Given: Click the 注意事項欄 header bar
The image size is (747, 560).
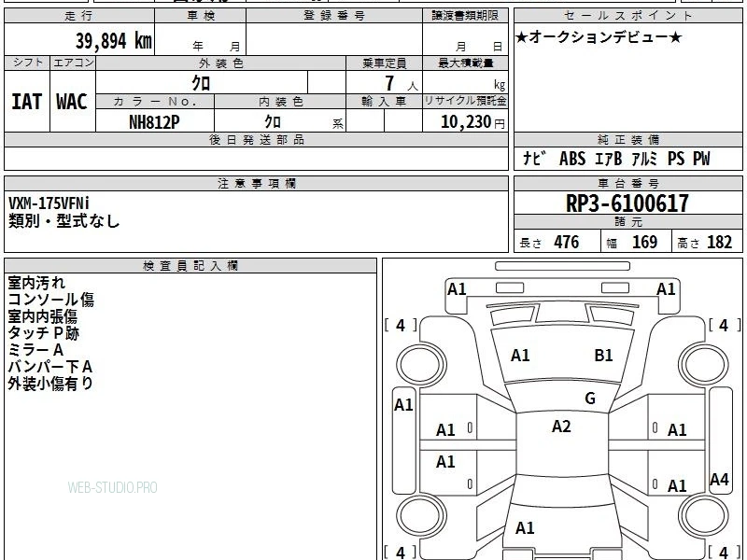Looking at the screenshot, I should coord(256,184).
